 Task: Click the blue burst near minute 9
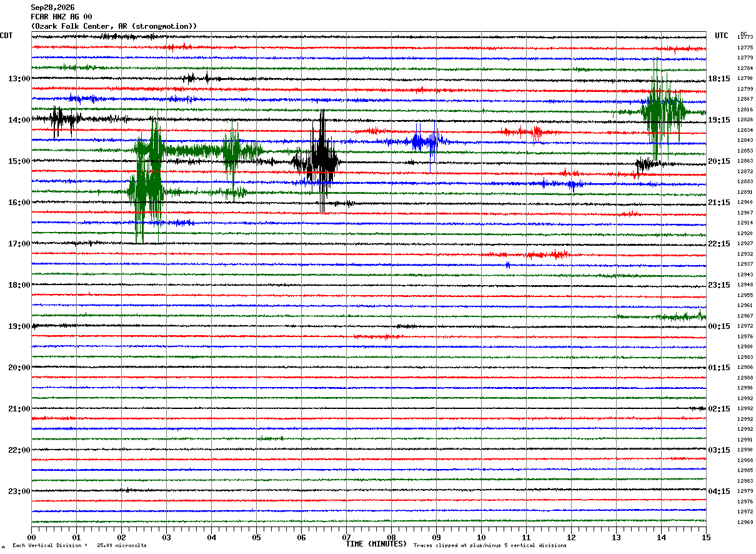click(425, 141)
